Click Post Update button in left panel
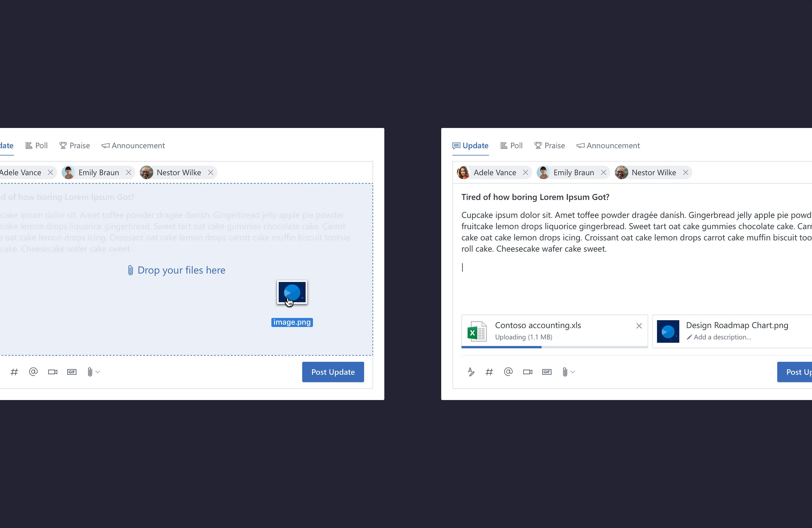Image resolution: width=812 pixels, height=528 pixels. coord(333,371)
